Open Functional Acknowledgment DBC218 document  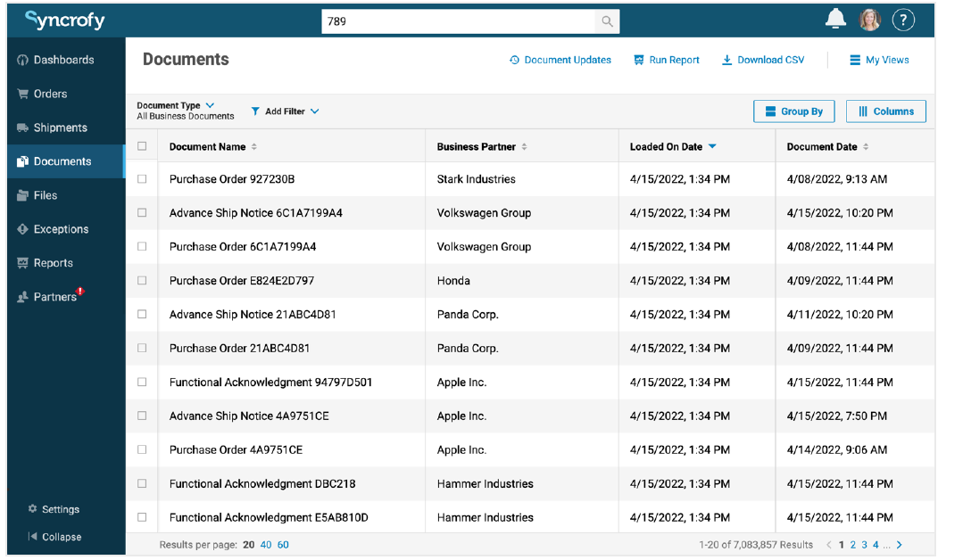pos(262,484)
